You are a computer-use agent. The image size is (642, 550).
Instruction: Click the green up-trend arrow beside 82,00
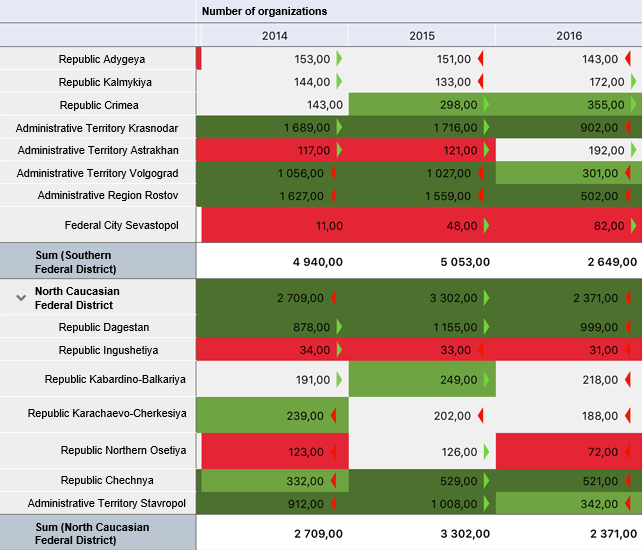[634, 226]
